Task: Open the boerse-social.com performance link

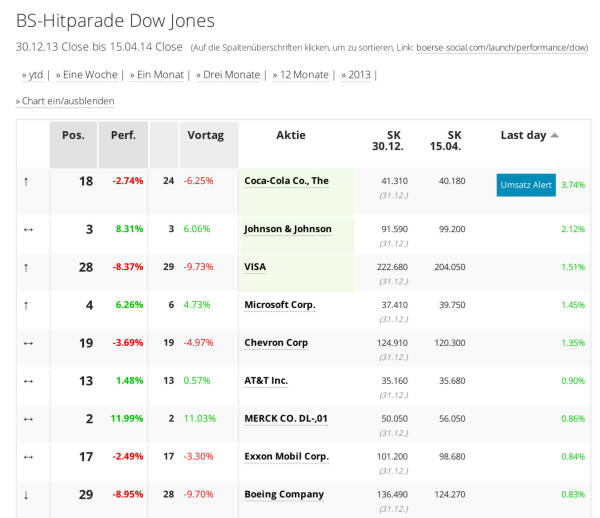Action: [x=502, y=47]
